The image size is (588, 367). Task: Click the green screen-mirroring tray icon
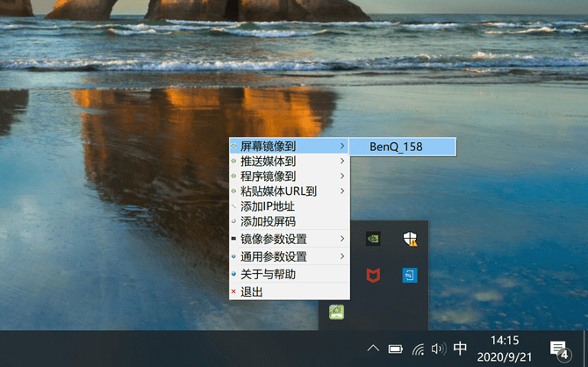[x=336, y=311]
